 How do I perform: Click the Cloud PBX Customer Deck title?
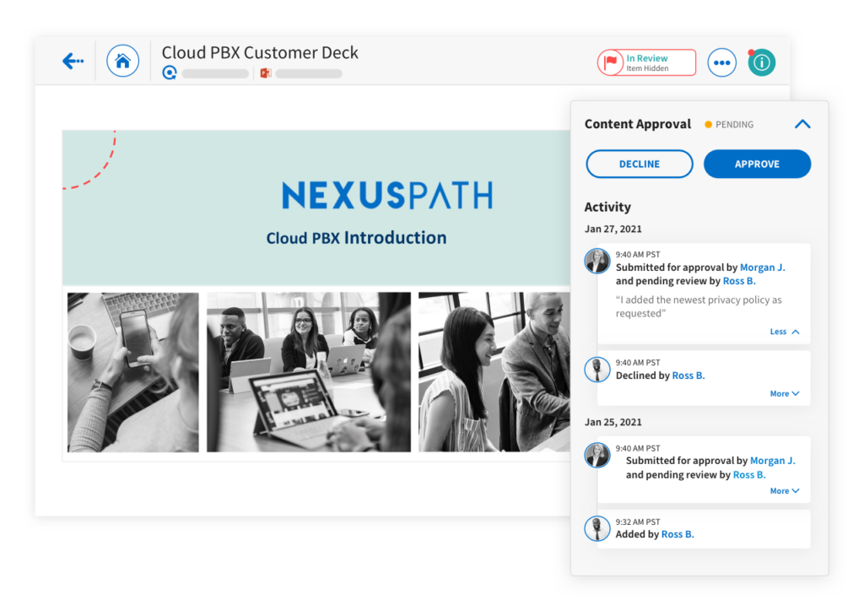260,52
